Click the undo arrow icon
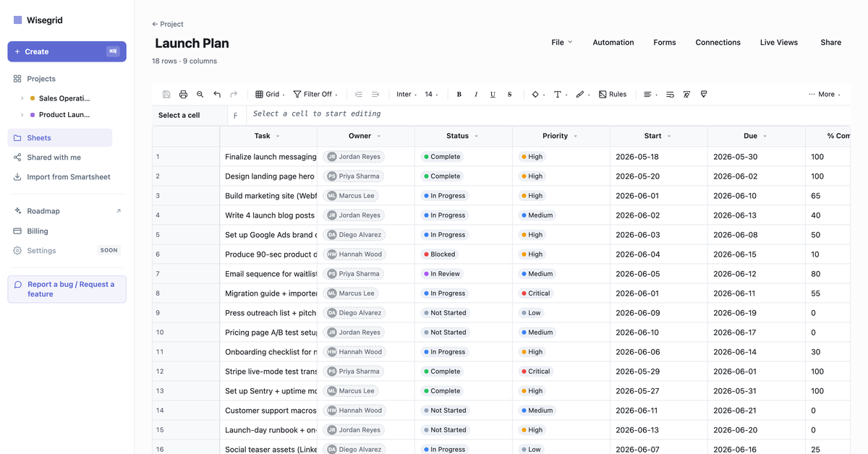 (x=217, y=94)
